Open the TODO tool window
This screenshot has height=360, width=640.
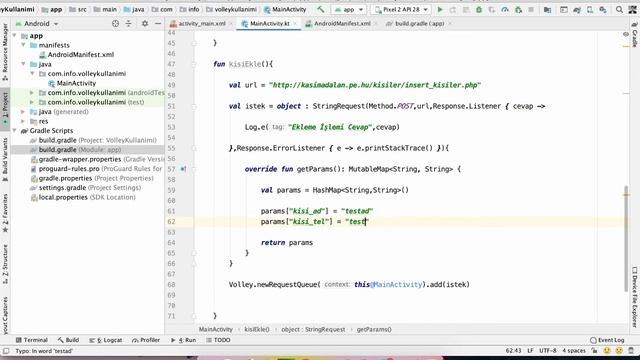(218, 340)
